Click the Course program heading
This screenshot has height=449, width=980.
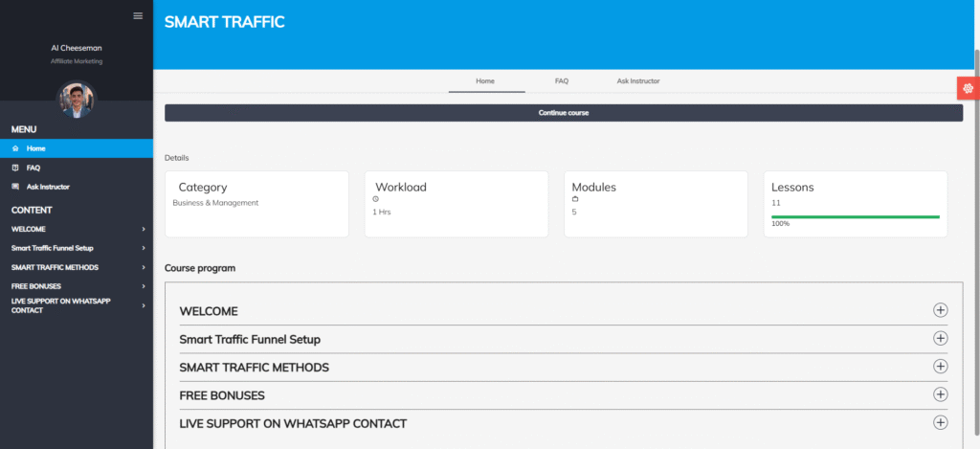200,268
